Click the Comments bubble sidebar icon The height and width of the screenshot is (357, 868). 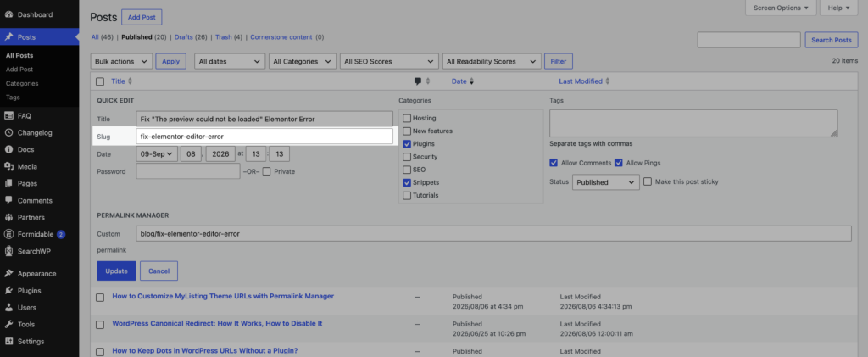[x=8, y=200]
